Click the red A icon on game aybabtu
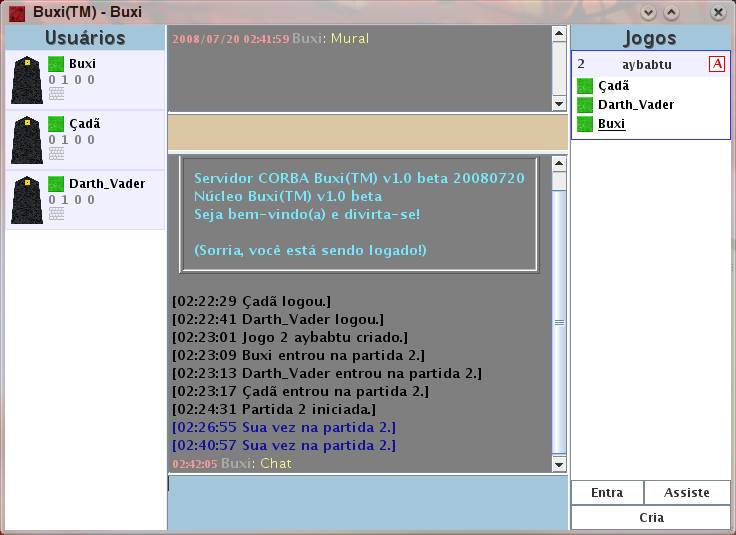Viewport: 736px width, 535px height. [717, 64]
